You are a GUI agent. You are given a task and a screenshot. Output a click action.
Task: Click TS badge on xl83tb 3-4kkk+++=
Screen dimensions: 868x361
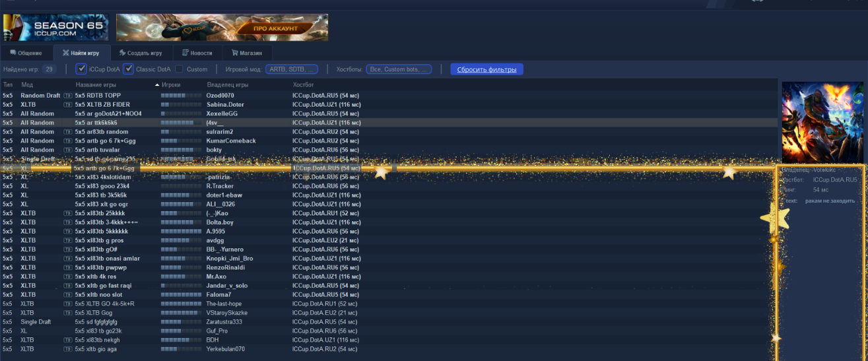(68, 222)
